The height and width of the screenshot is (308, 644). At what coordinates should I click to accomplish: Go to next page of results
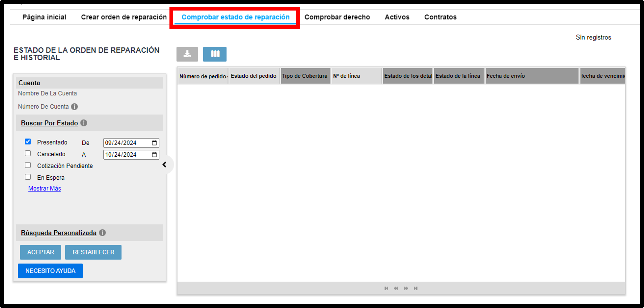[x=406, y=288]
